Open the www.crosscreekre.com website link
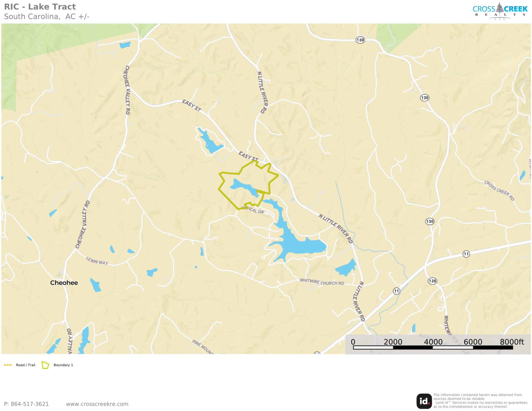 coord(97,404)
